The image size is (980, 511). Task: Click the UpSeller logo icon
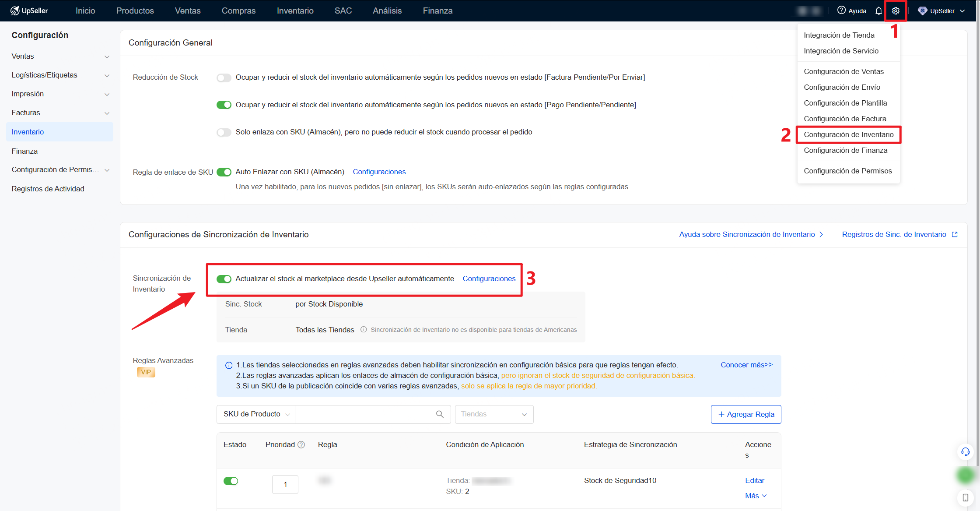click(14, 11)
